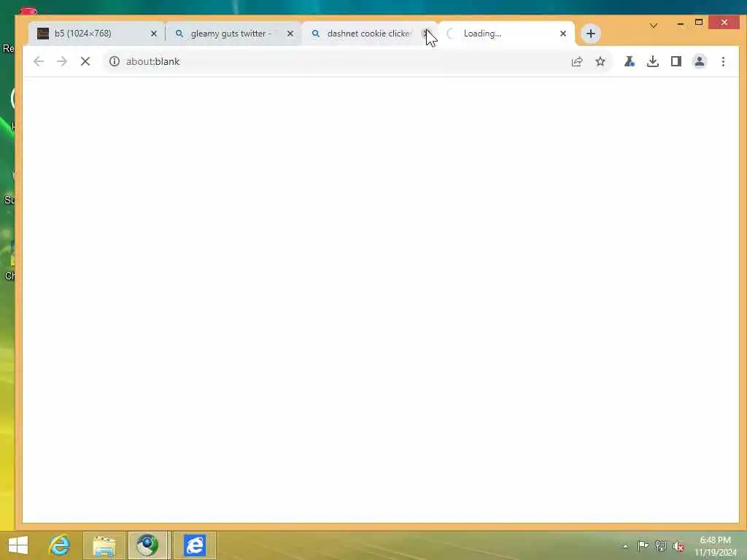Go back to previous page
This screenshot has width=747, height=560.
[x=39, y=61]
